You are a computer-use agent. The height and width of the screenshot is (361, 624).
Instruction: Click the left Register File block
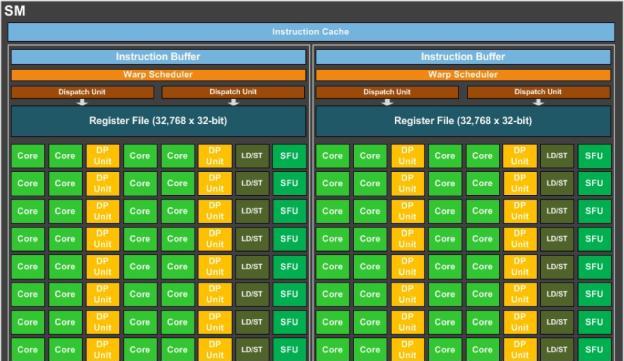tap(158, 121)
